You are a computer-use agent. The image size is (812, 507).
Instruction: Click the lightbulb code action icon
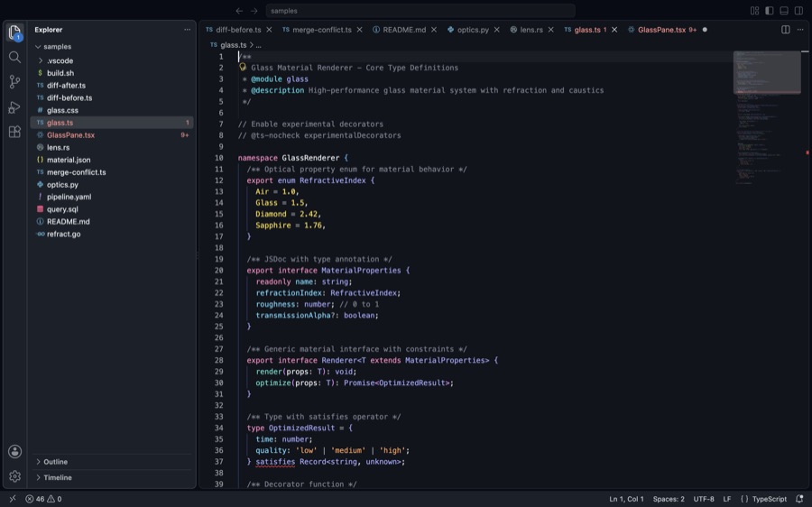point(243,68)
